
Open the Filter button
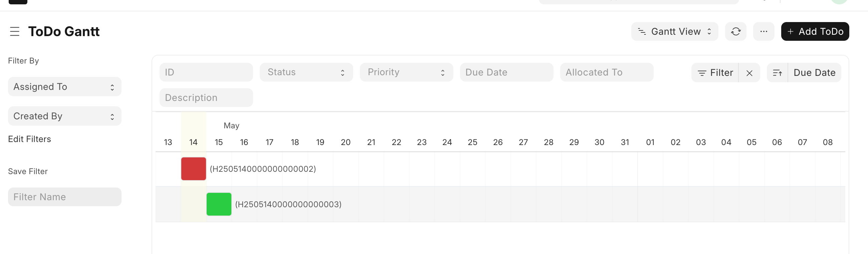click(x=715, y=73)
